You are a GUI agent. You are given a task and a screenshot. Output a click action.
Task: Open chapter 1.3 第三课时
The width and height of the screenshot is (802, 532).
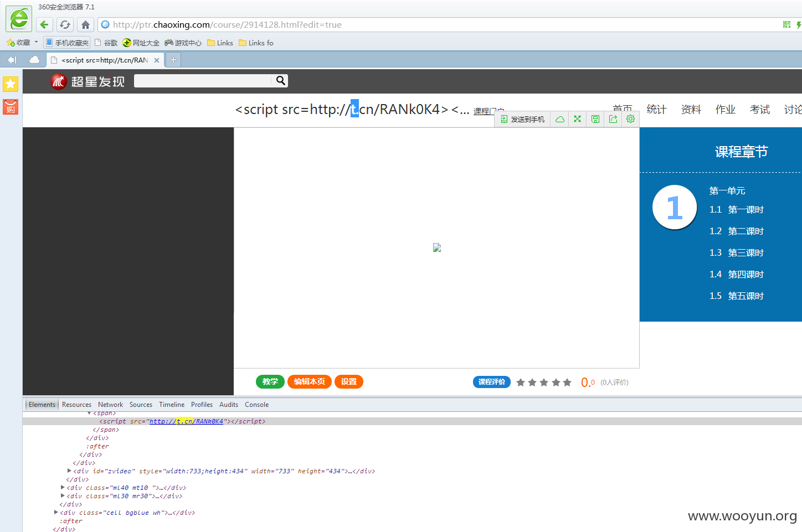coord(736,253)
